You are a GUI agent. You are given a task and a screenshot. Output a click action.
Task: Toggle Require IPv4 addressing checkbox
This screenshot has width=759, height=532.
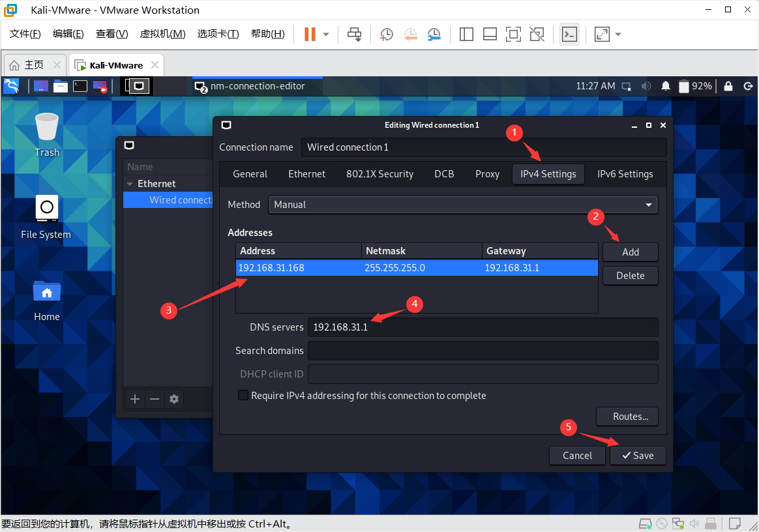pyautogui.click(x=243, y=395)
